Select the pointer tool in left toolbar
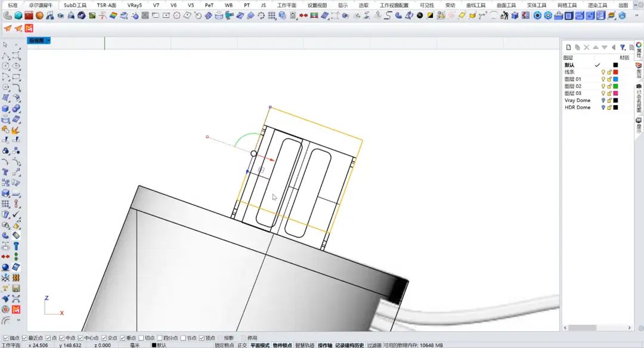This screenshot has height=348, width=644. click(x=5, y=45)
